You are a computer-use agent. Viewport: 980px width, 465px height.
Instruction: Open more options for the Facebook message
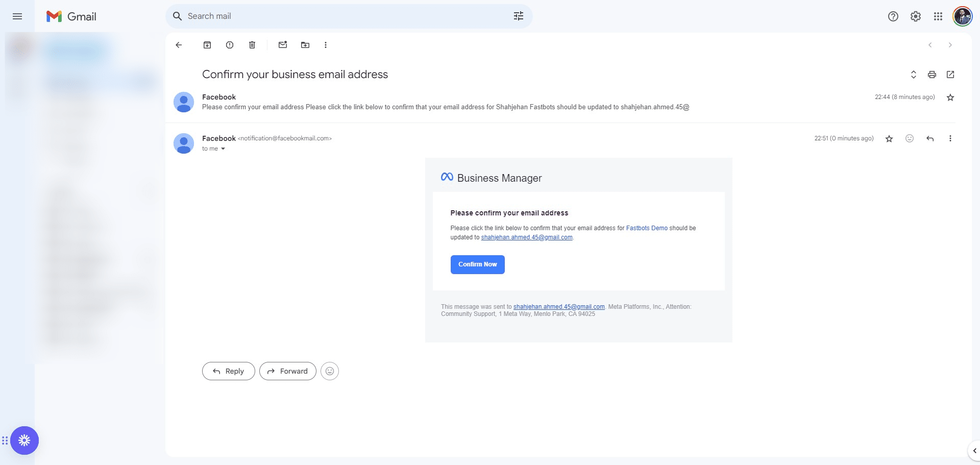click(x=950, y=138)
